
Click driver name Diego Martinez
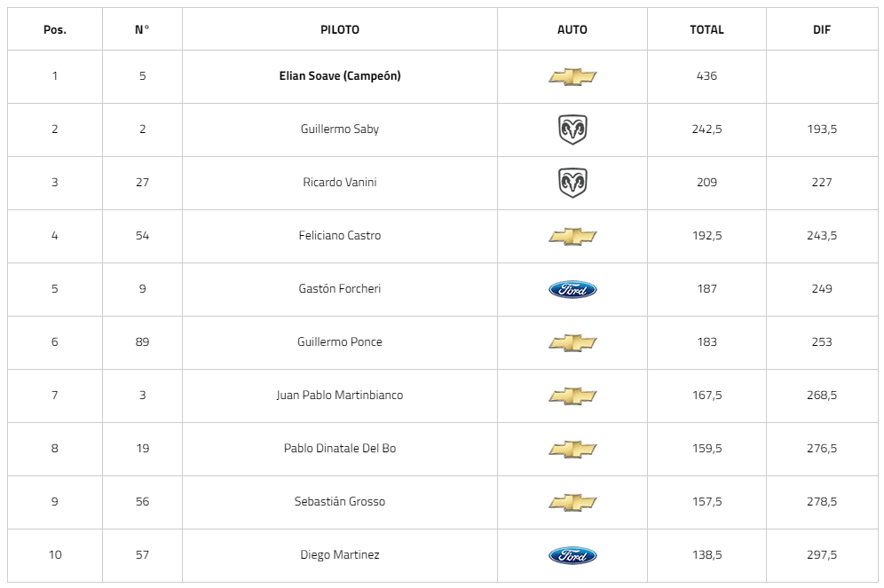340,555
